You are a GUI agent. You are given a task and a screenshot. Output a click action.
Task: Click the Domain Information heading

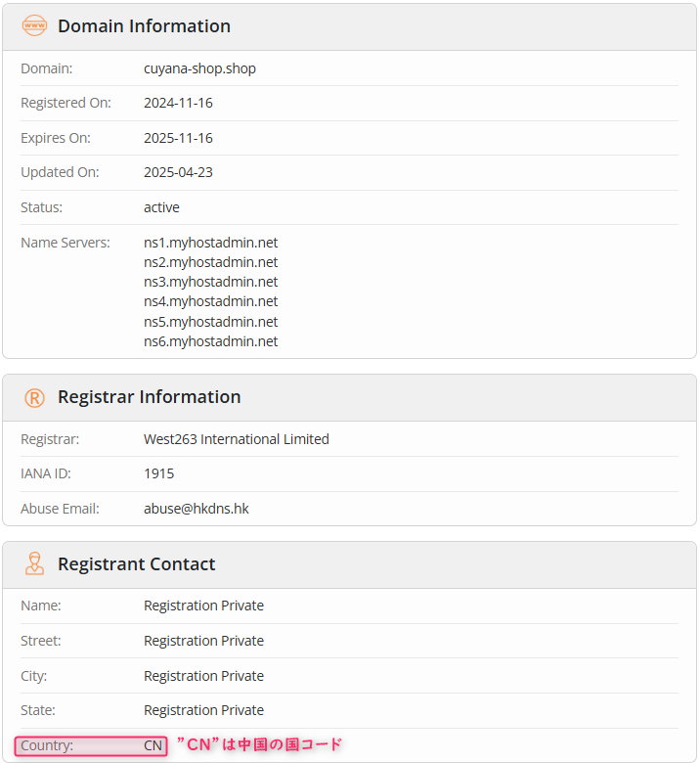click(x=144, y=25)
